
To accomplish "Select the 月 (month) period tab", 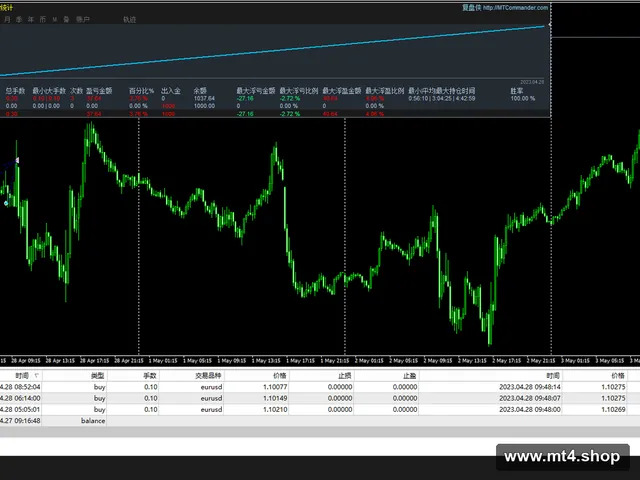I will click(x=7, y=19).
